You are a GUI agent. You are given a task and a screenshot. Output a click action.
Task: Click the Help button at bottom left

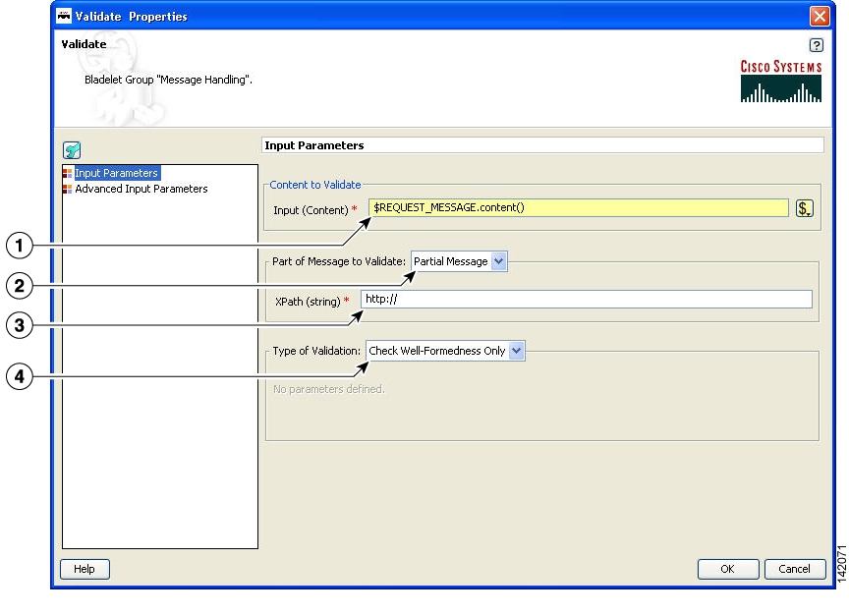tap(85, 569)
